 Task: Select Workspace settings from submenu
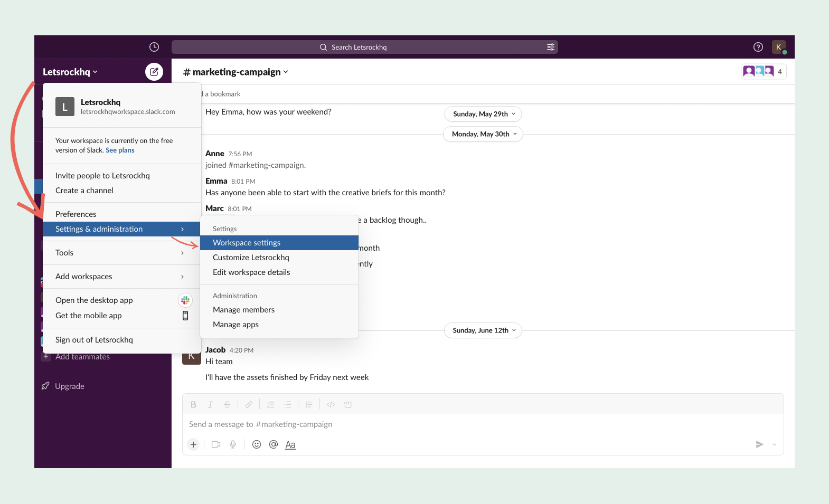tap(247, 243)
